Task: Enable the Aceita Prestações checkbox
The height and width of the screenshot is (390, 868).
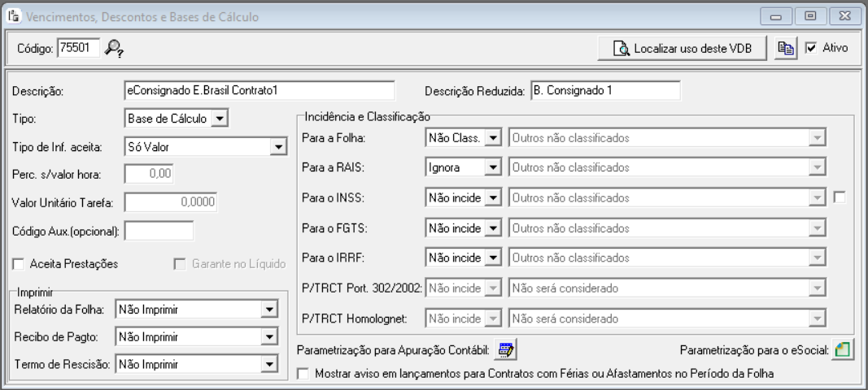Action: coord(19,263)
